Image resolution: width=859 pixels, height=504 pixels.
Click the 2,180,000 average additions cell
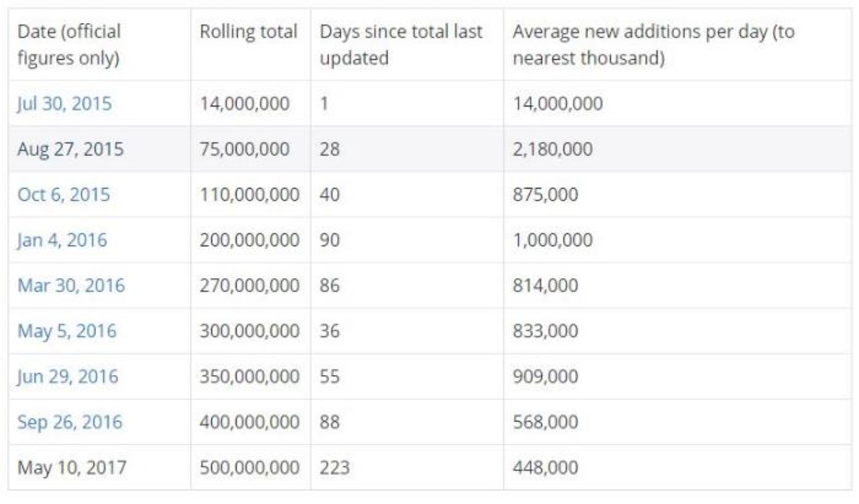553,149
